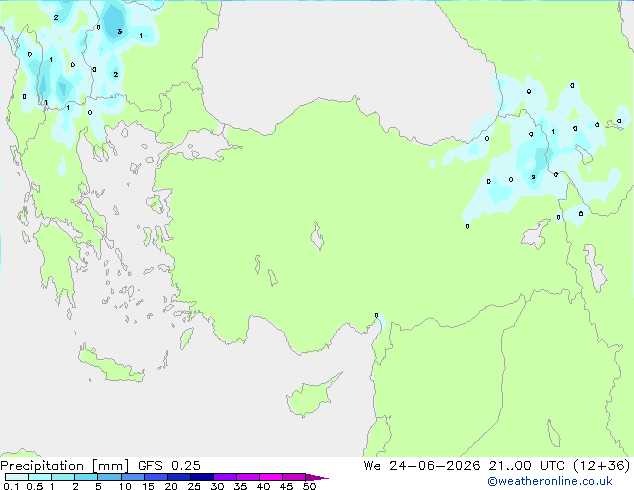Screen dimensions: 634x490
Task: Click the '(12+36)' forecast run text
Action: pos(601,466)
